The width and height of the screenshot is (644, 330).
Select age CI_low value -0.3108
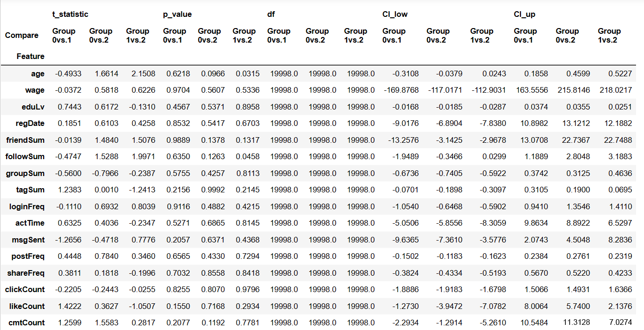pos(406,73)
